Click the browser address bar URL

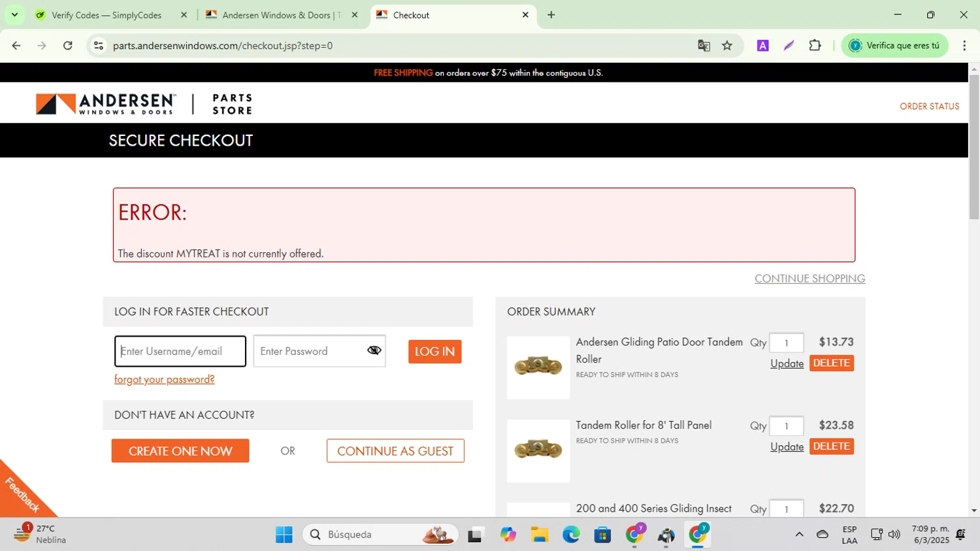pos(223,46)
